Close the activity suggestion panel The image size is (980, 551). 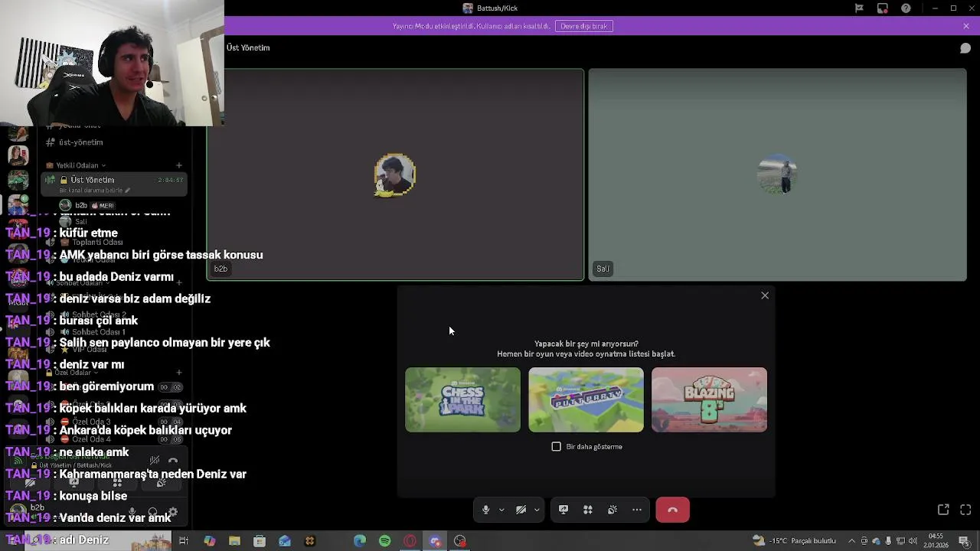tap(765, 295)
